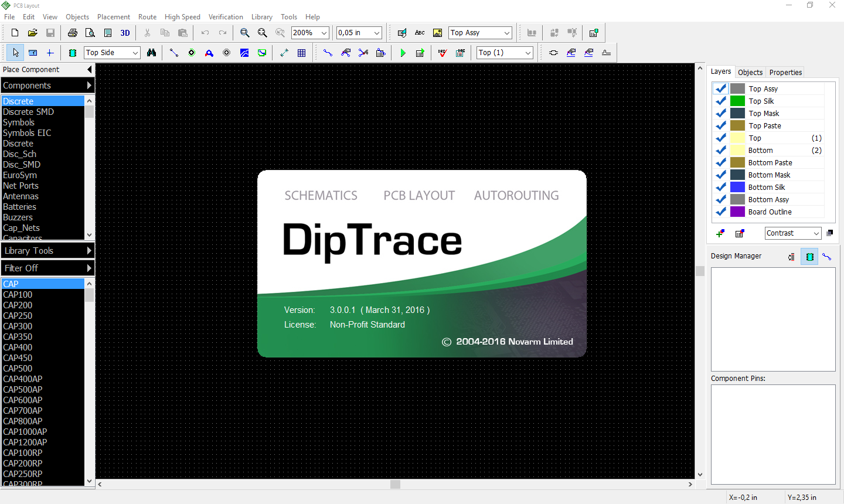Click the Place Component chip icon
Screen dimensions: 844x504
point(73,53)
